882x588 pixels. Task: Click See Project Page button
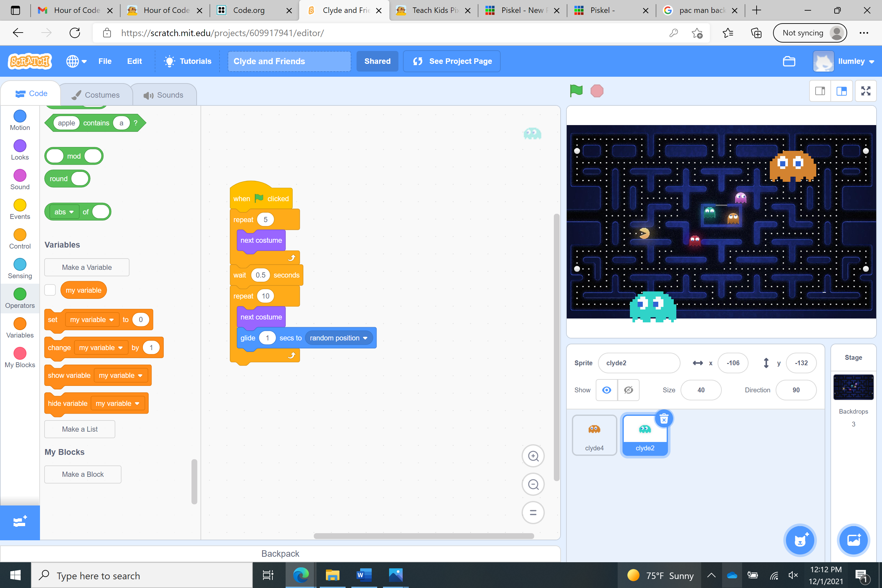452,61
